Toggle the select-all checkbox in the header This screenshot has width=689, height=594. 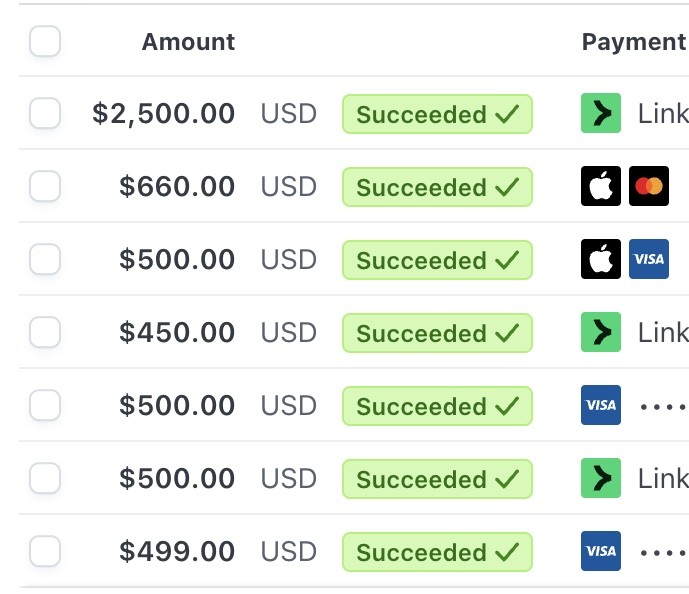(x=45, y=42)
